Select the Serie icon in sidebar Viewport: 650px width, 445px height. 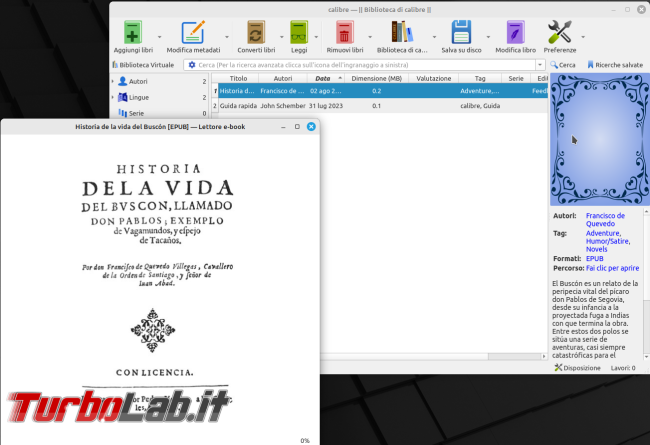[x=122, y=113]
